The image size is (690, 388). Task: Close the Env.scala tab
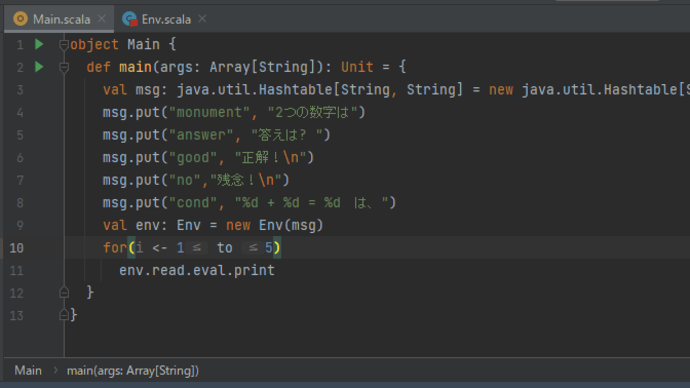(x=202, y=18)
